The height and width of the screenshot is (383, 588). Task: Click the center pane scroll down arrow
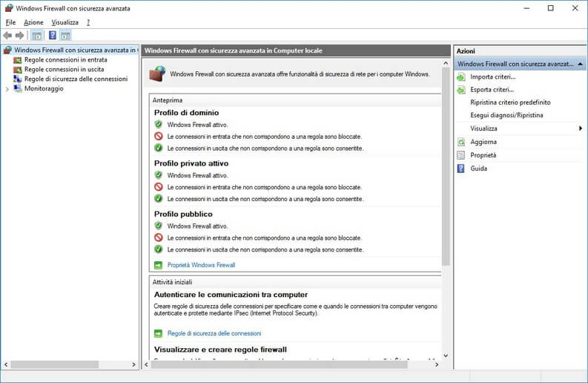tap(446, 356)
